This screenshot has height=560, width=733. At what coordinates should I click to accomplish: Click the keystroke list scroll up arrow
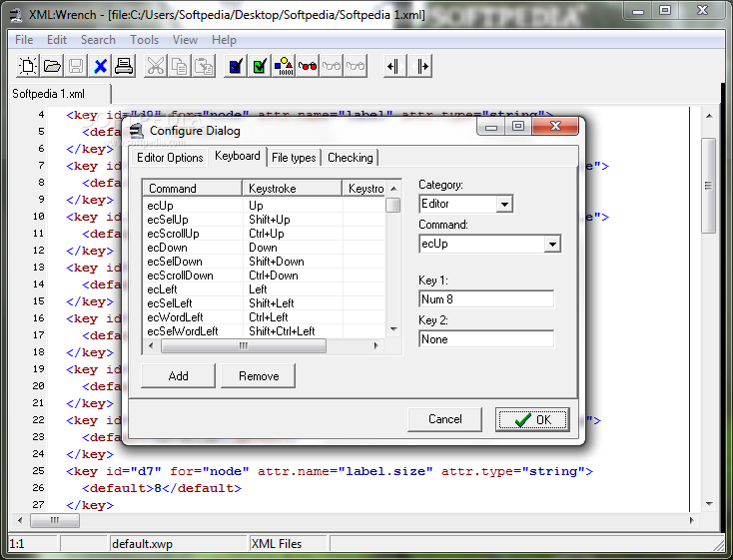[393, 188]
